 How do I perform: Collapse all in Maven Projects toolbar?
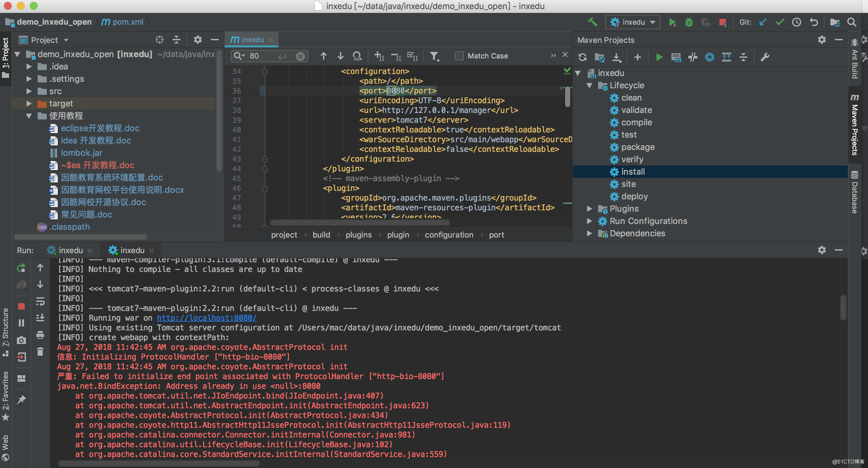[743, 57]
